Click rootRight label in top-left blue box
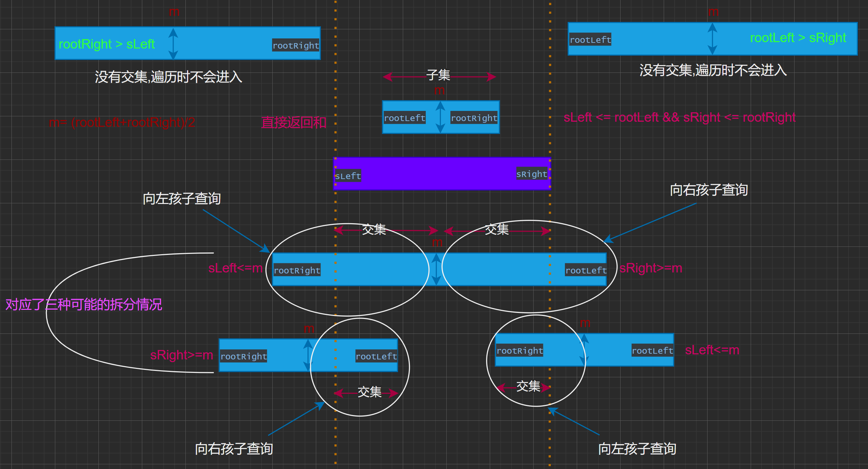This screenshot has width=868, height=469. pyautogui.click(x=296, y=45)
